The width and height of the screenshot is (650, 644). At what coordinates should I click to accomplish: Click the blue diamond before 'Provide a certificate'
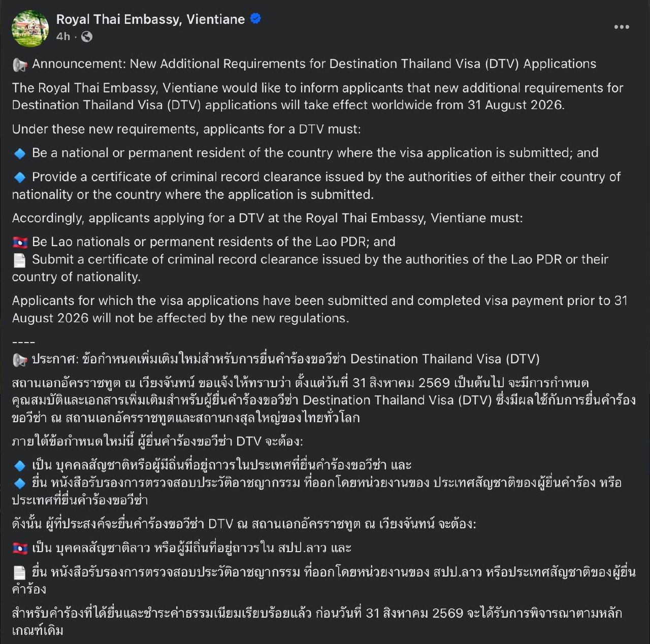19,177
